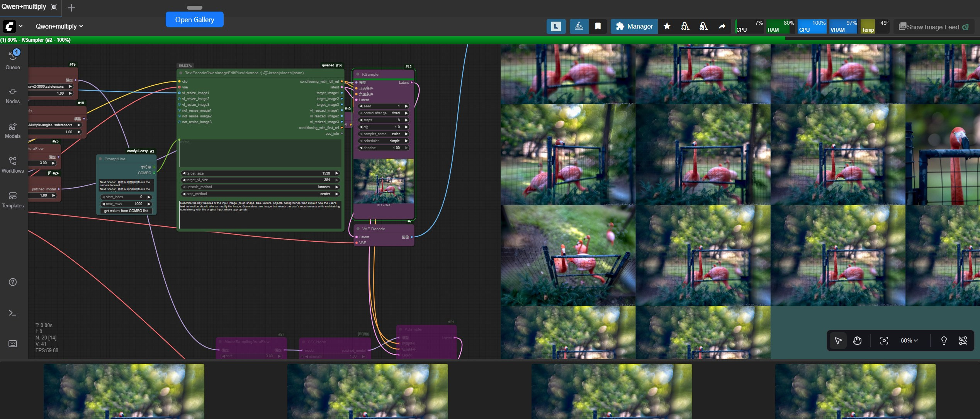Toggle the Show Image Feed button
The image size is (980, 419).
(x=933, y=27)
